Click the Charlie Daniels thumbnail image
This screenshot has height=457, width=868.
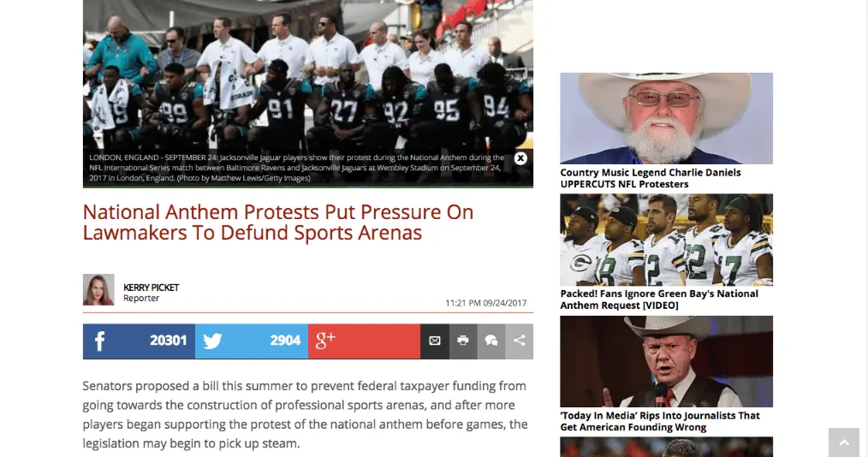(667, 118)
